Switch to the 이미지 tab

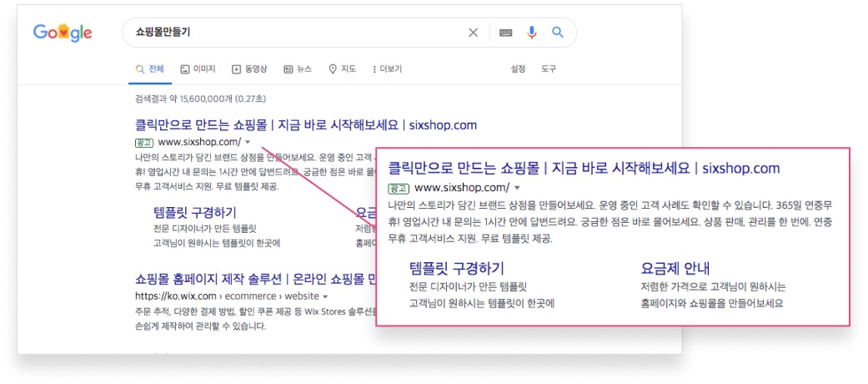[198, 69]
